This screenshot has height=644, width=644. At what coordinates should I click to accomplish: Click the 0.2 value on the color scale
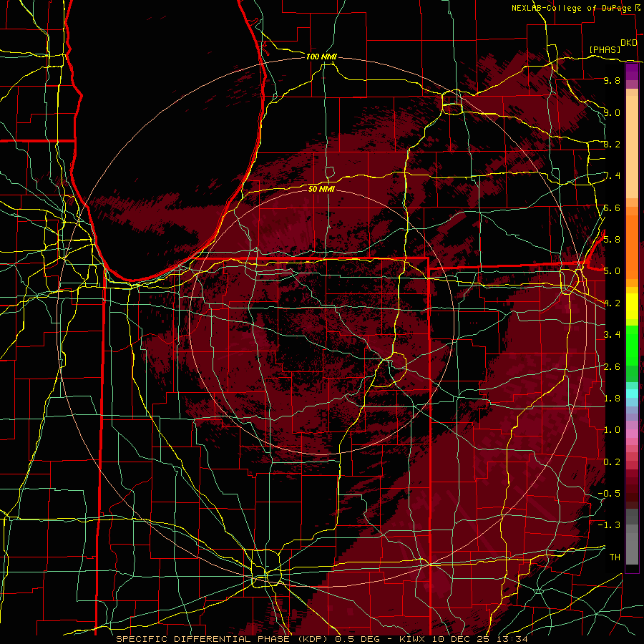(x=612, y=462)
